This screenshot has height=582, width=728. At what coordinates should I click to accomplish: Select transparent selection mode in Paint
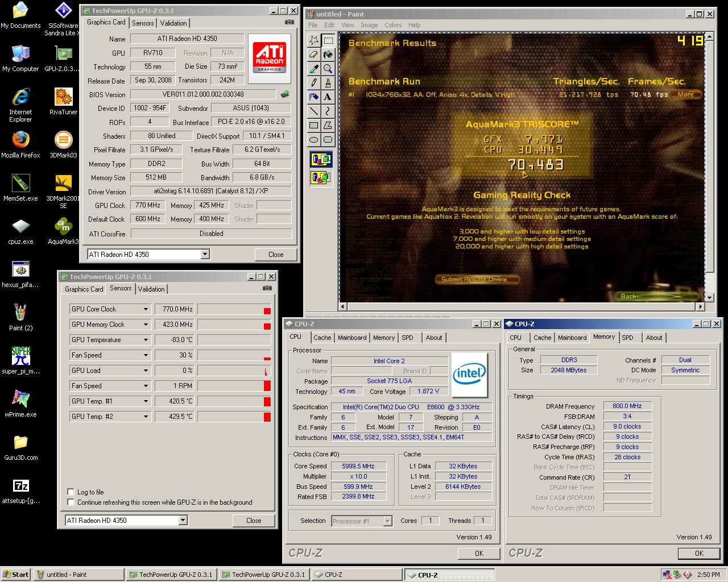321,177
